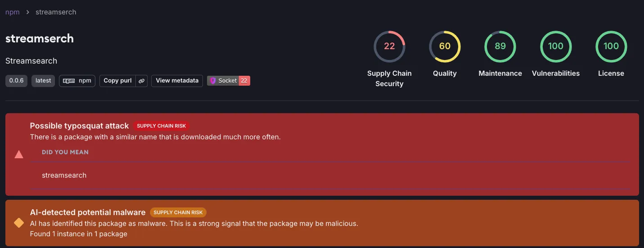Select the latest tag badge

[x=43, y=81]
